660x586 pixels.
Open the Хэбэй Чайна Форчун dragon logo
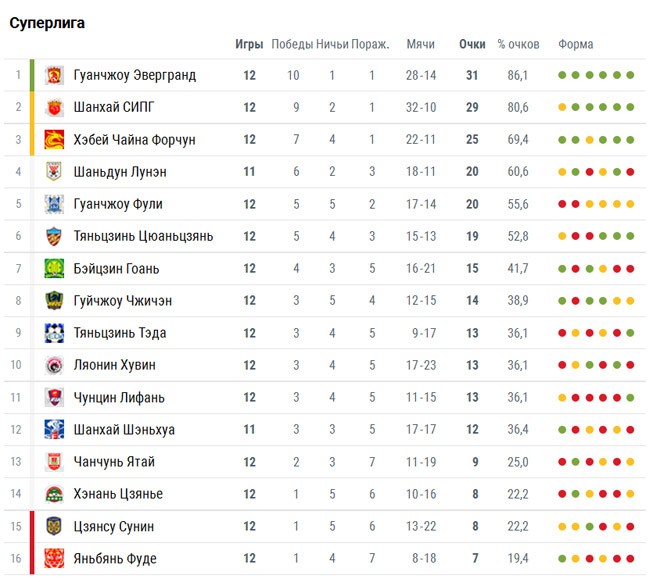[54, 140]
